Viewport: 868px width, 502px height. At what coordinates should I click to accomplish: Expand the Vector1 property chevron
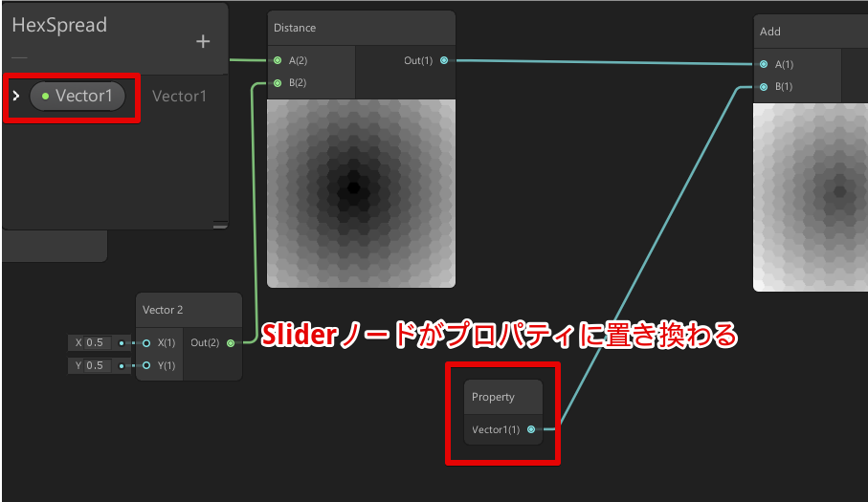pos(16,96)
